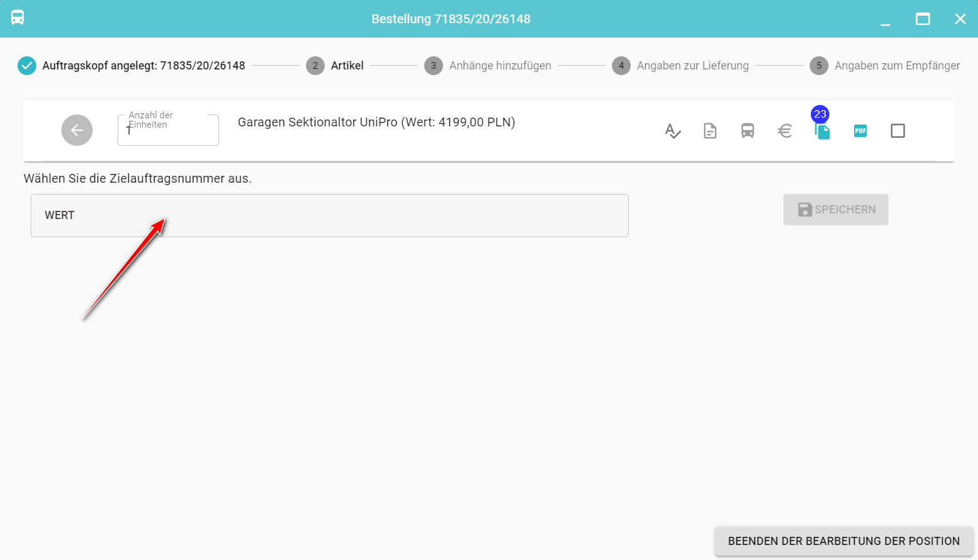Maximize the Bestellung window
The width and height of the screenshot is (978, 560).
point(923,19)
